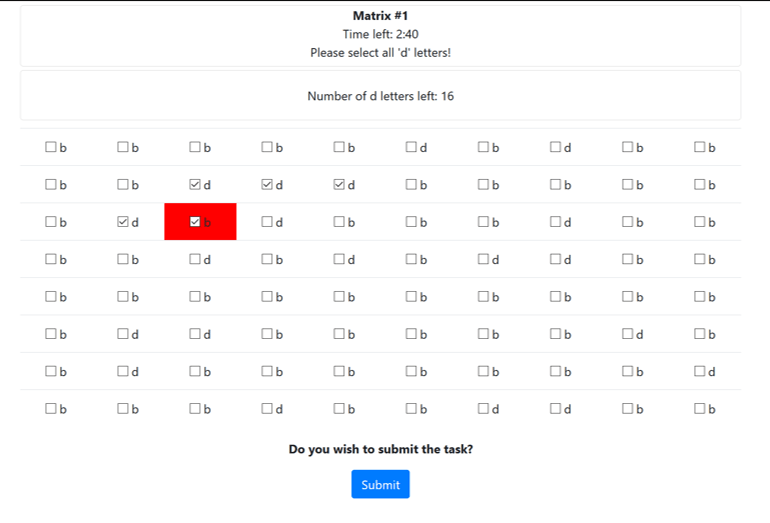Viewport: 770px width, 523px height.
Task: Check the 'd' in row 8, column 4
Action: pyautogui.click(x=267, y=409)
